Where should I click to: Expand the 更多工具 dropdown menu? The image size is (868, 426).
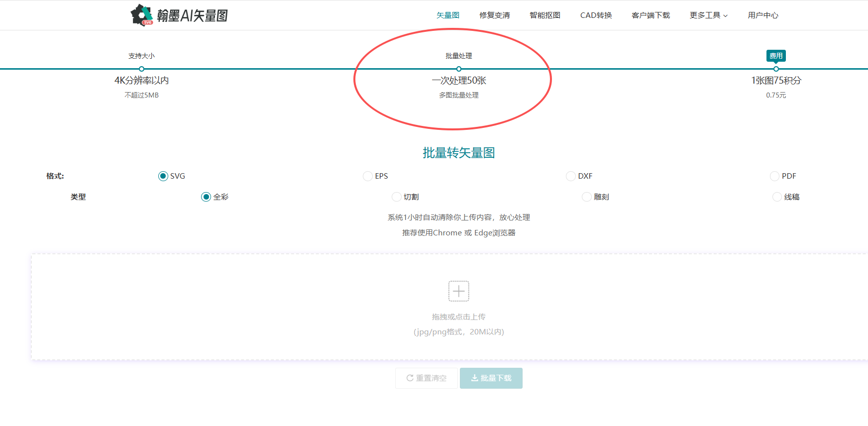[709, 15]
